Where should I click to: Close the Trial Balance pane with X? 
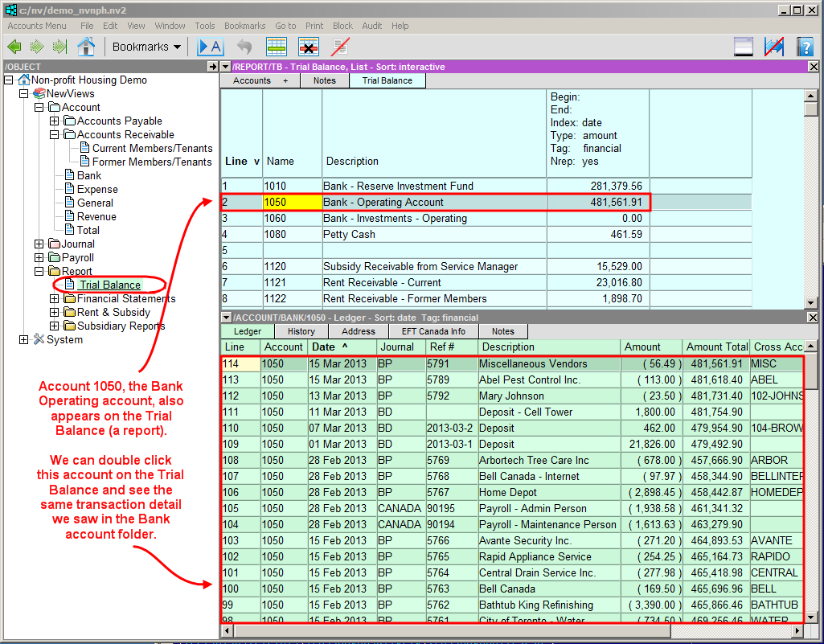click(x=813, y=67)
